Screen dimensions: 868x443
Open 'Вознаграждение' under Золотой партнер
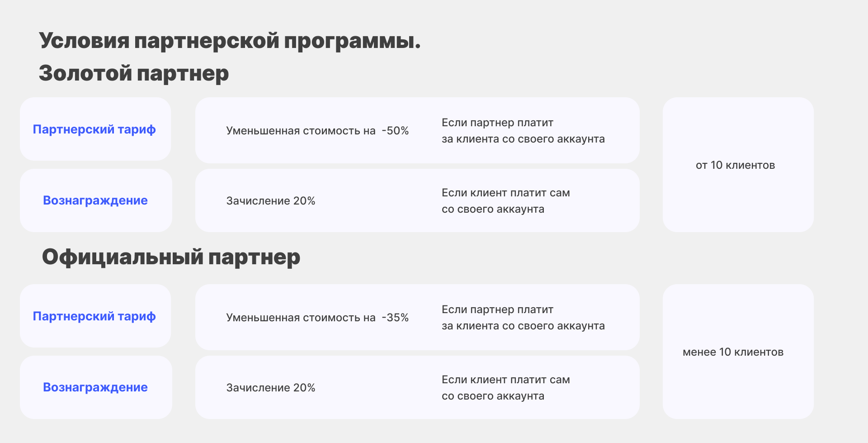tap(95, 200)
